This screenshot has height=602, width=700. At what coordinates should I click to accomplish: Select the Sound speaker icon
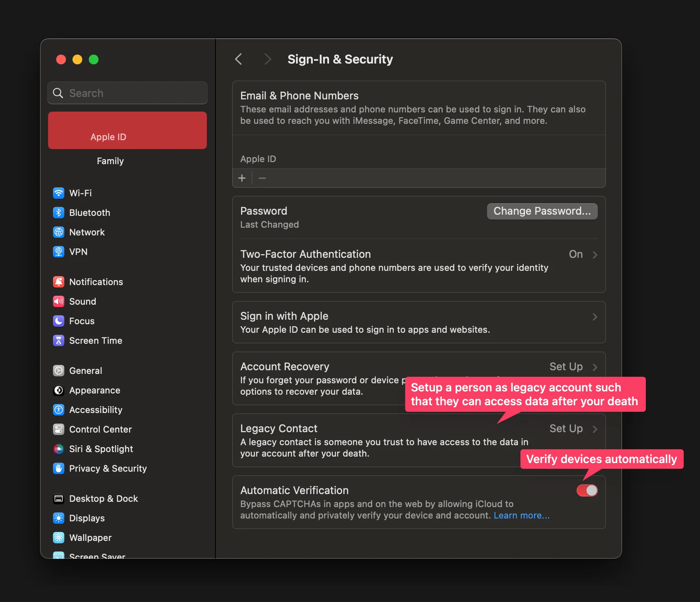click(x=59, y=301)
